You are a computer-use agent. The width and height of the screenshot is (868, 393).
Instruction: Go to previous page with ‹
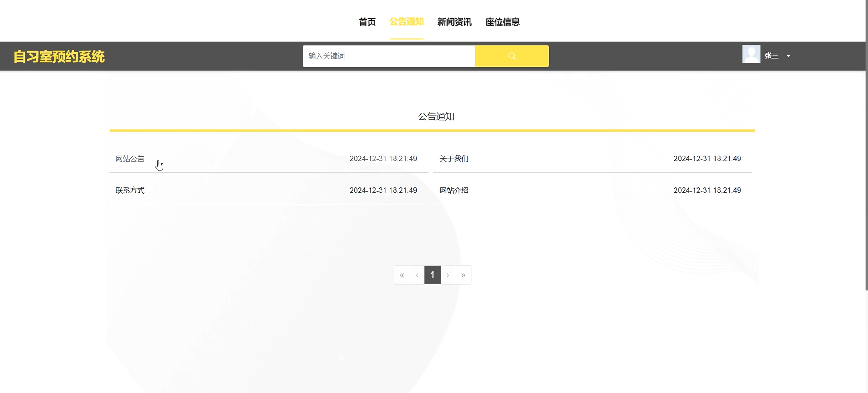point(417,275)
